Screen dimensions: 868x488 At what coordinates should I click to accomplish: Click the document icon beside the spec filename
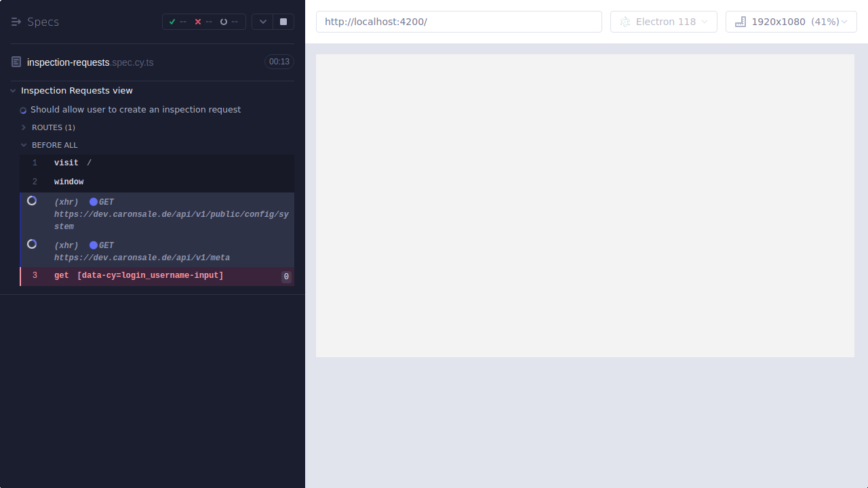[x=16, y=62]
